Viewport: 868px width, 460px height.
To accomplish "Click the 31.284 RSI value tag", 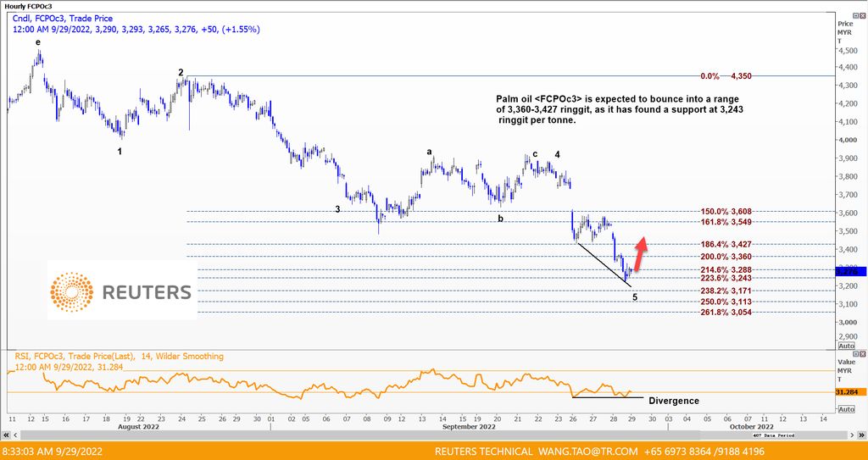I will (851, 392).
